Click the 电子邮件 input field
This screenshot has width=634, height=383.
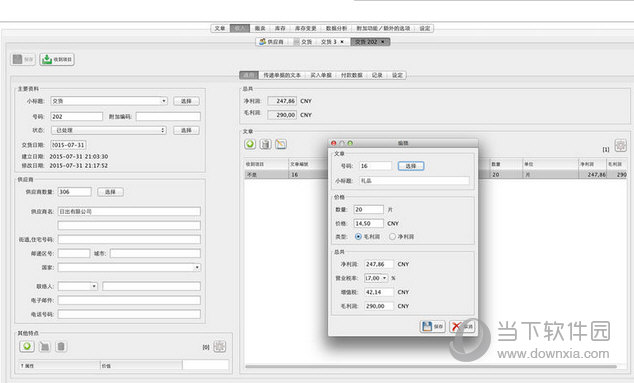click(x=129, y=300)
